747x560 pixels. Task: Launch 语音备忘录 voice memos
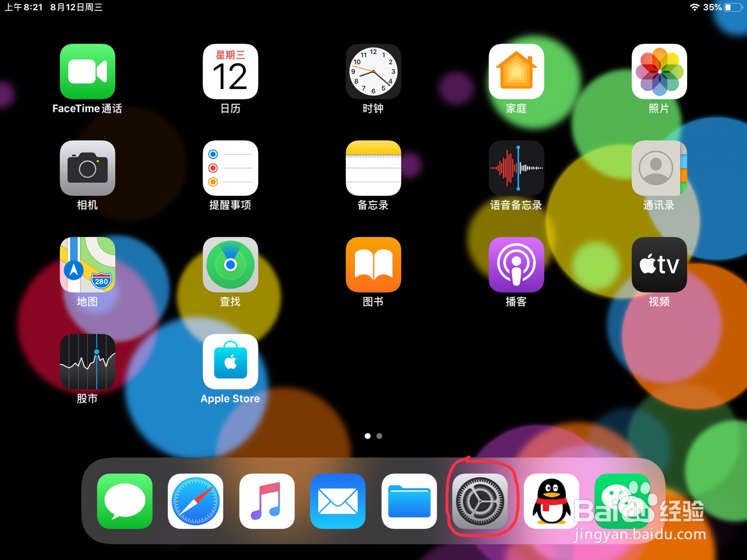[515, 169]
